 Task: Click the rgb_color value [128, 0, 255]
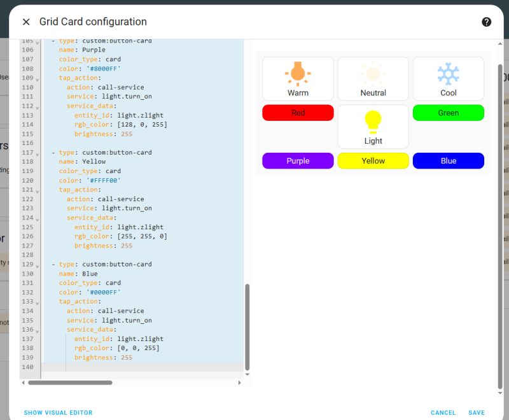142,124
